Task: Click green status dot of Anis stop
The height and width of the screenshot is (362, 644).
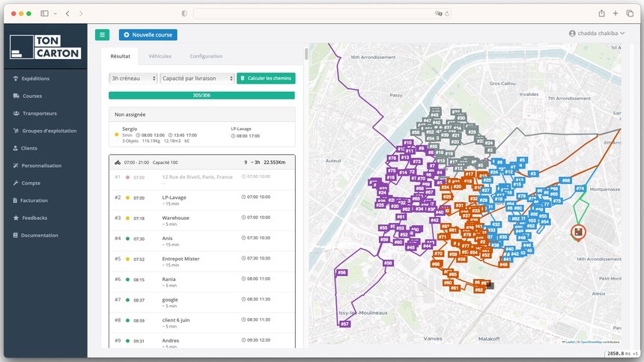Action: 129,239
